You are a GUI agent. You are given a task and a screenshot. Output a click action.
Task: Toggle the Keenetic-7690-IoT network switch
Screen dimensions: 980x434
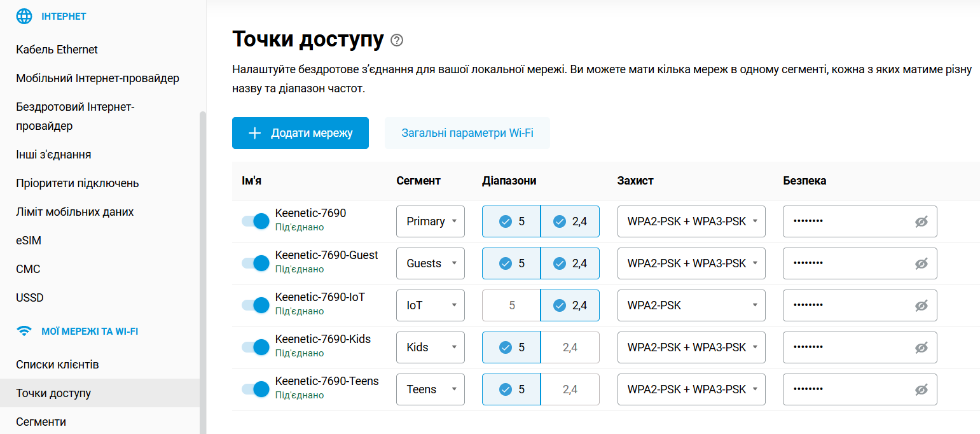click(256, 305)
